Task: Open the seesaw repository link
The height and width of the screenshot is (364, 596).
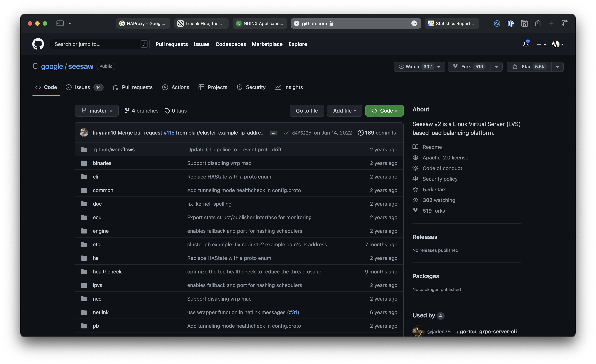Action: [81, 66]
